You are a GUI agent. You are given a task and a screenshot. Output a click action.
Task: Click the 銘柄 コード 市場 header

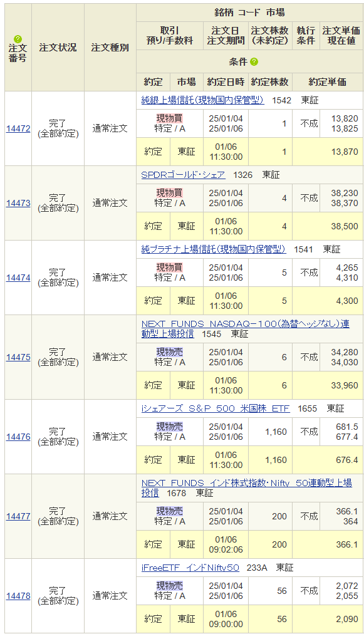249,13
